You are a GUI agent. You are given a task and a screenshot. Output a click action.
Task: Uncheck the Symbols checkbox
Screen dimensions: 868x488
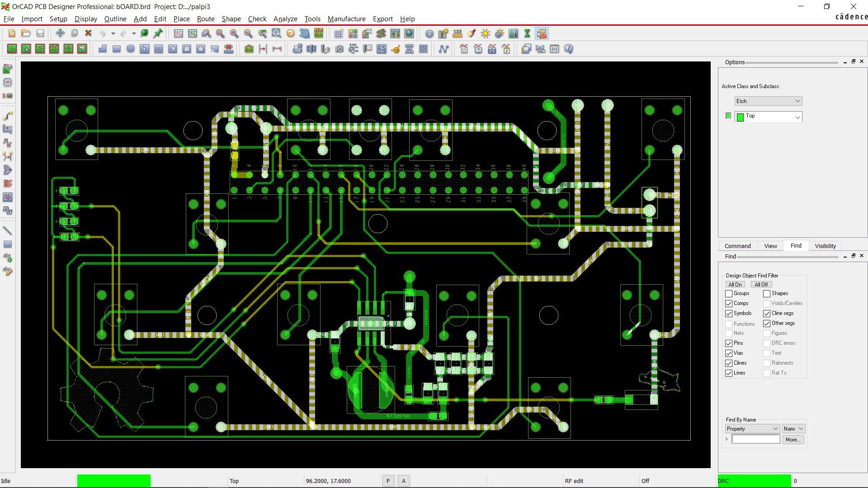coord(729,314)
